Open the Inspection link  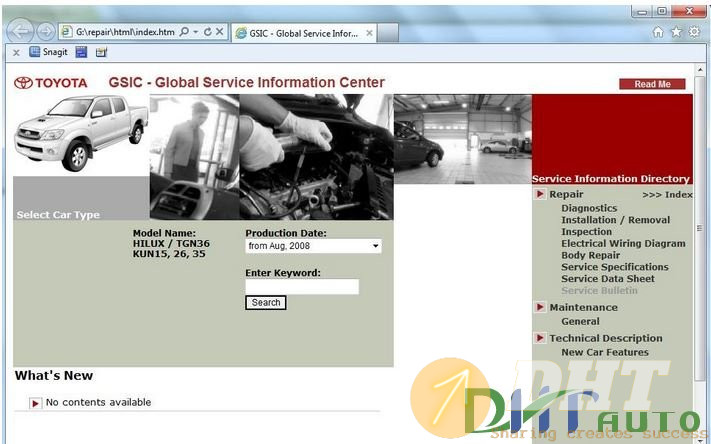tap(586, 232)
